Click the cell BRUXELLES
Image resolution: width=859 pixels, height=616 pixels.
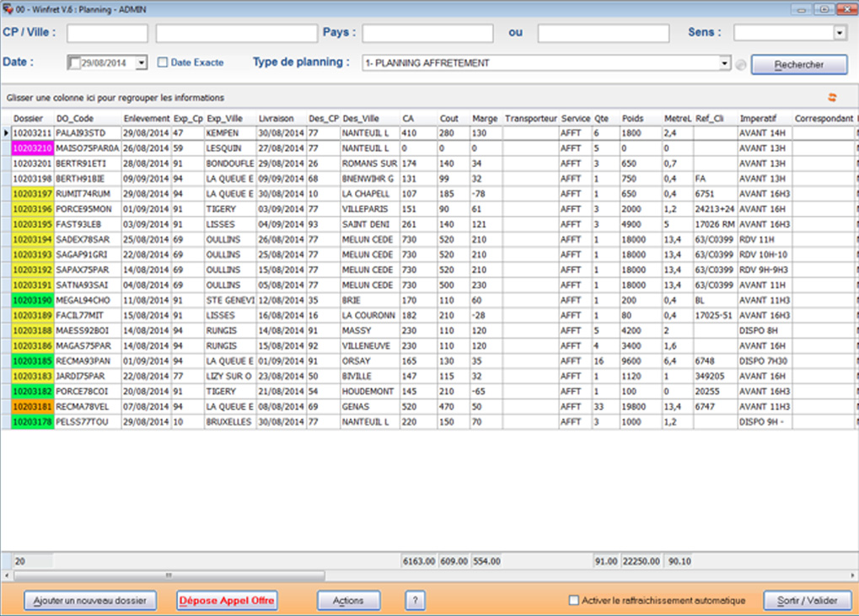pos(230,422)
